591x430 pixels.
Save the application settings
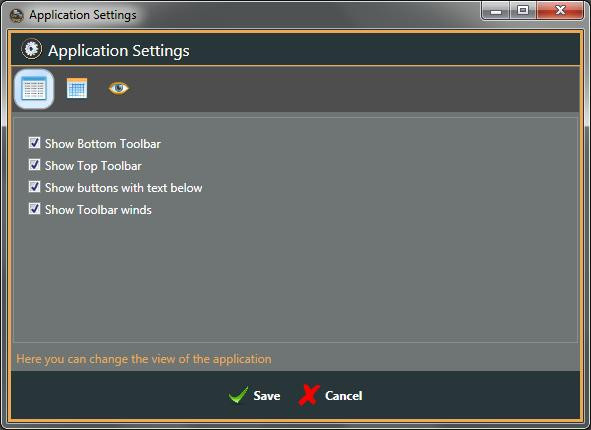tap(254, 395)
